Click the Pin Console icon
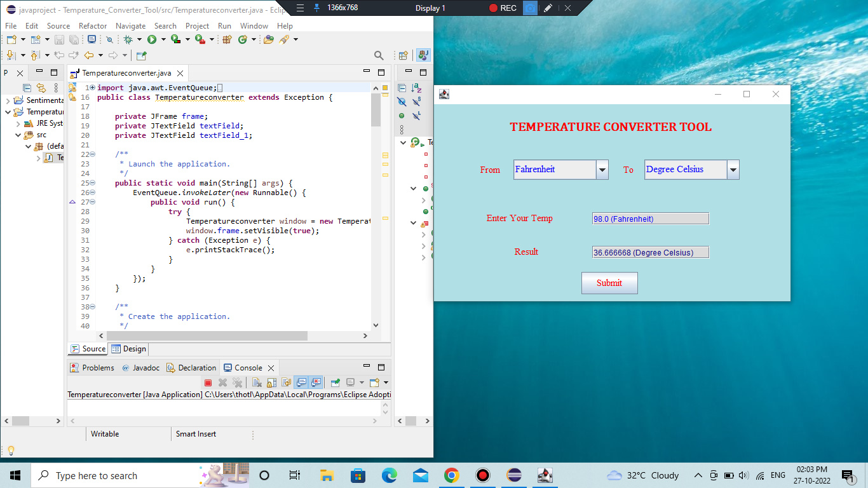The width and height of the screenshot is (868, 488). pos(335,383)
